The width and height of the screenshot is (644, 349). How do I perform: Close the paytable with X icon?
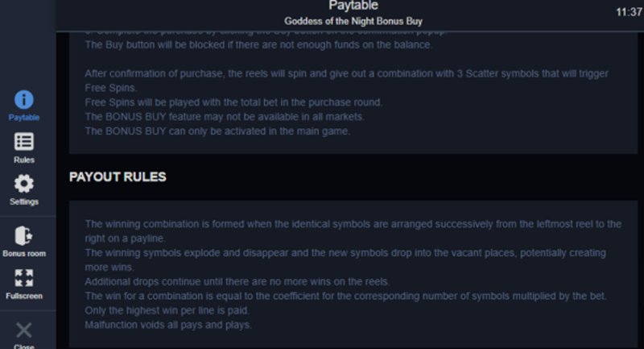(24, 330)
